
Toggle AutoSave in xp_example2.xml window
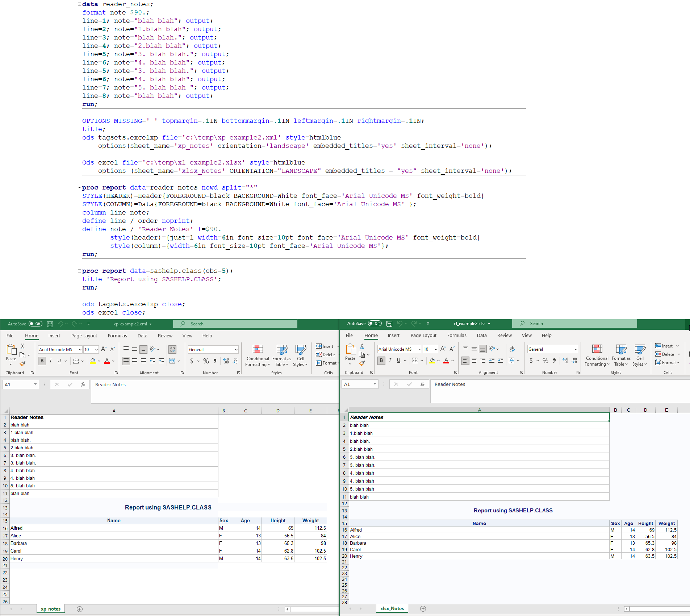pyautogui.click(x=35, y=324)
